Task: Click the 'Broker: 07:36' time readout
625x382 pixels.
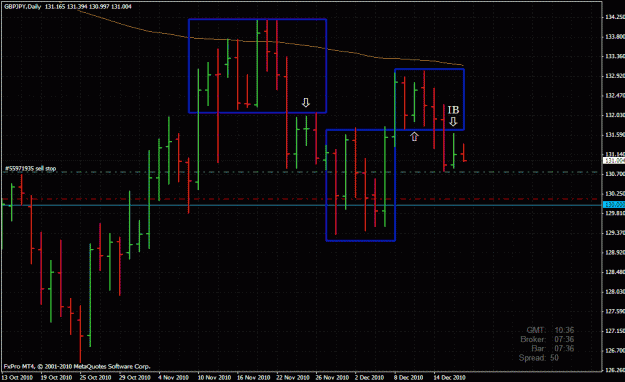Action: coord(547,339)
